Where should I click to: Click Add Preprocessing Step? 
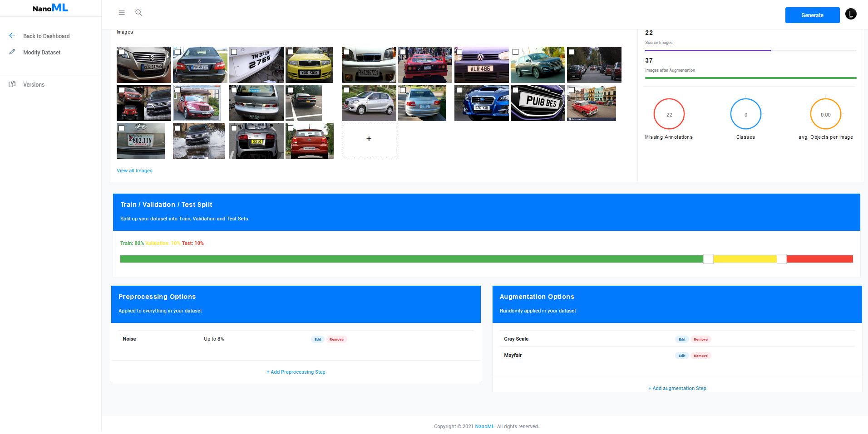pyautogui.click(x=296, y=372)
